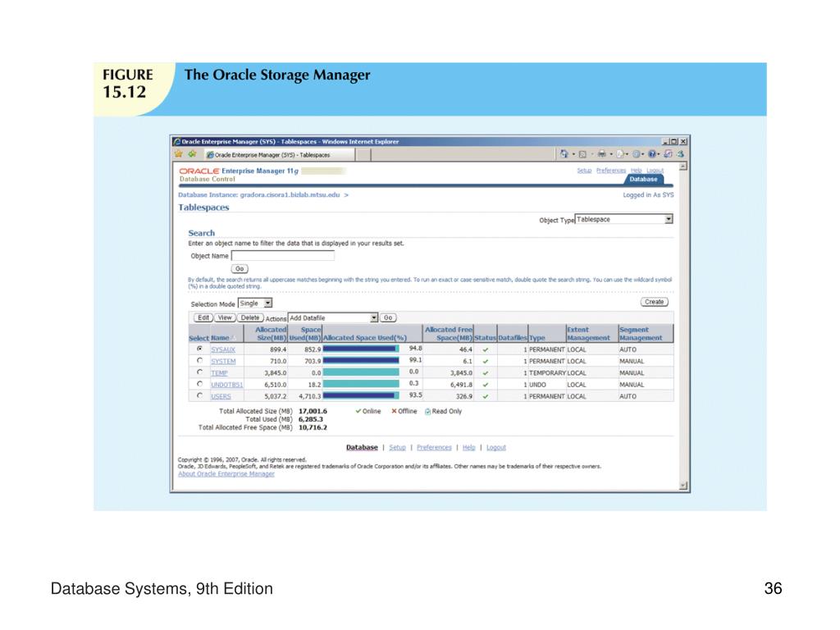840x630 pixels.
Task: Click the IE Home toolbar icon
Action: pyautogui.click(x=564, y=153)
